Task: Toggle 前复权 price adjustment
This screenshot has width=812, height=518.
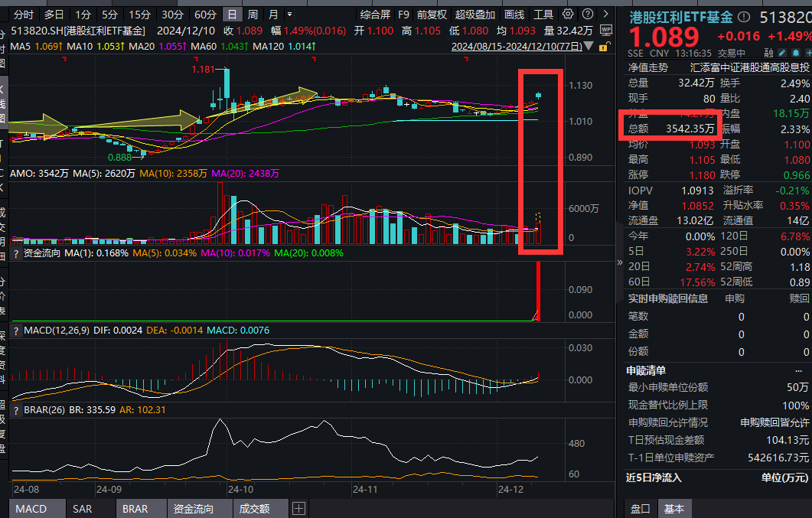Action: click(432, 15)
